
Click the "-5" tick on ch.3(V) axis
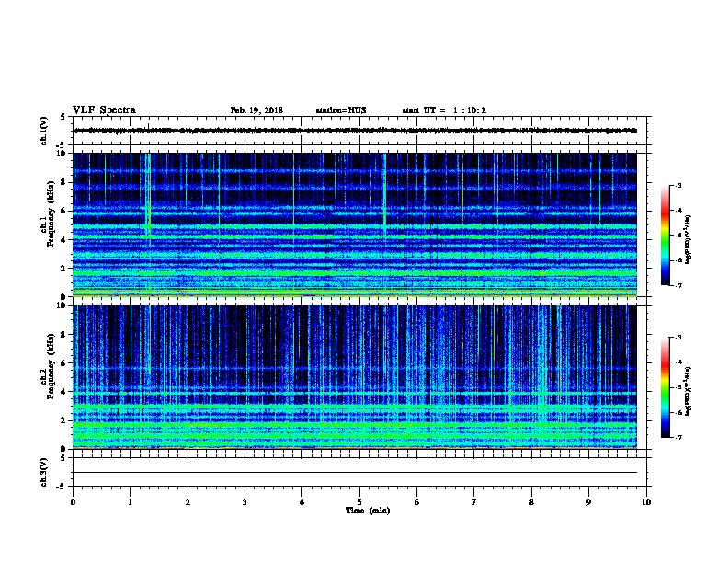(x=61, y=487)
